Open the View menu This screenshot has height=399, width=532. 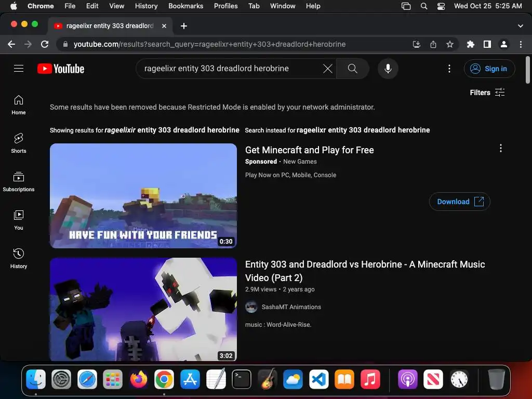(x=116, y=6)
